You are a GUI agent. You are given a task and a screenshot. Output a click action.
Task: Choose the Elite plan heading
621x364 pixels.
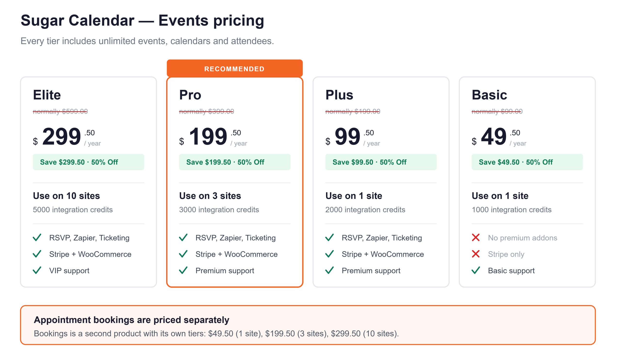pos(47,95)
